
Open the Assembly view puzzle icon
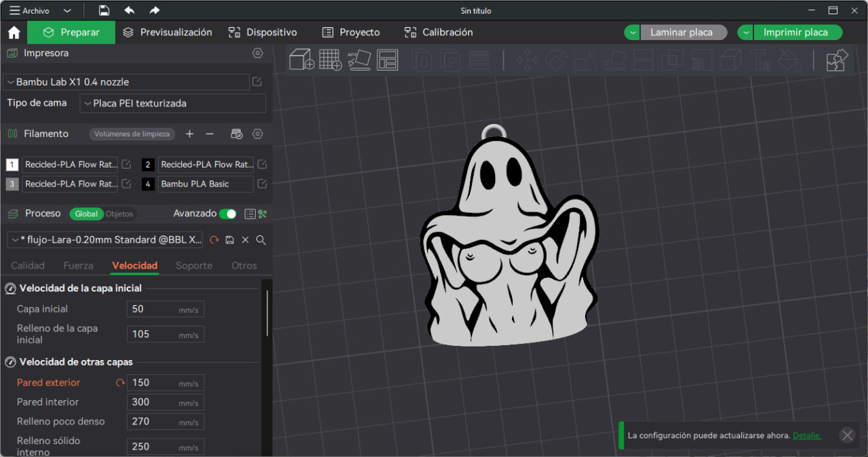coord(837,60)
